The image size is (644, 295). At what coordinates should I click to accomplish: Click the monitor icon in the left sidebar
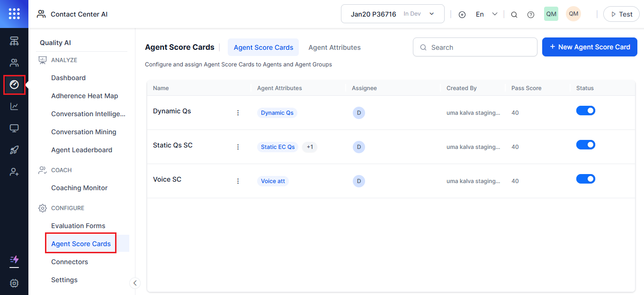click(14, 128)
